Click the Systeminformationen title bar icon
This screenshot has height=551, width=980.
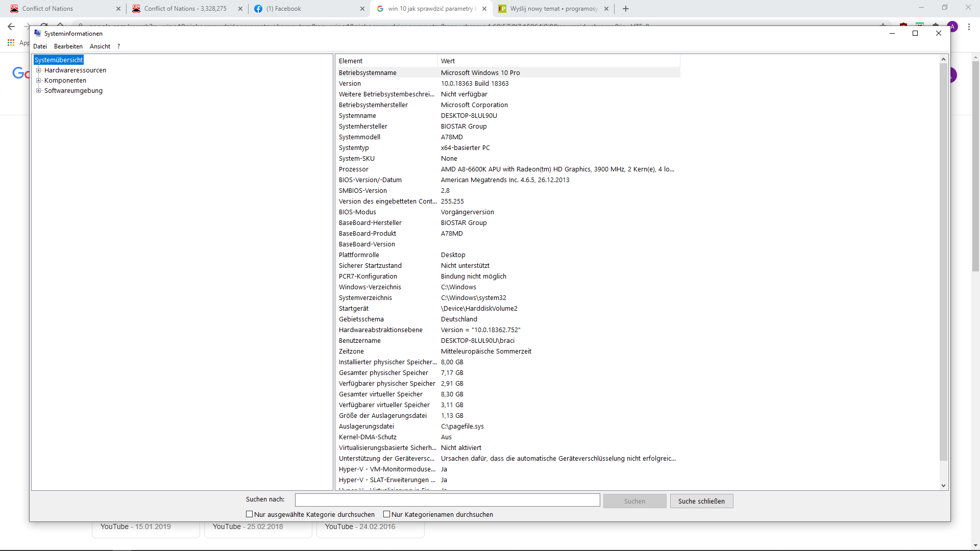tap(37, 33)
